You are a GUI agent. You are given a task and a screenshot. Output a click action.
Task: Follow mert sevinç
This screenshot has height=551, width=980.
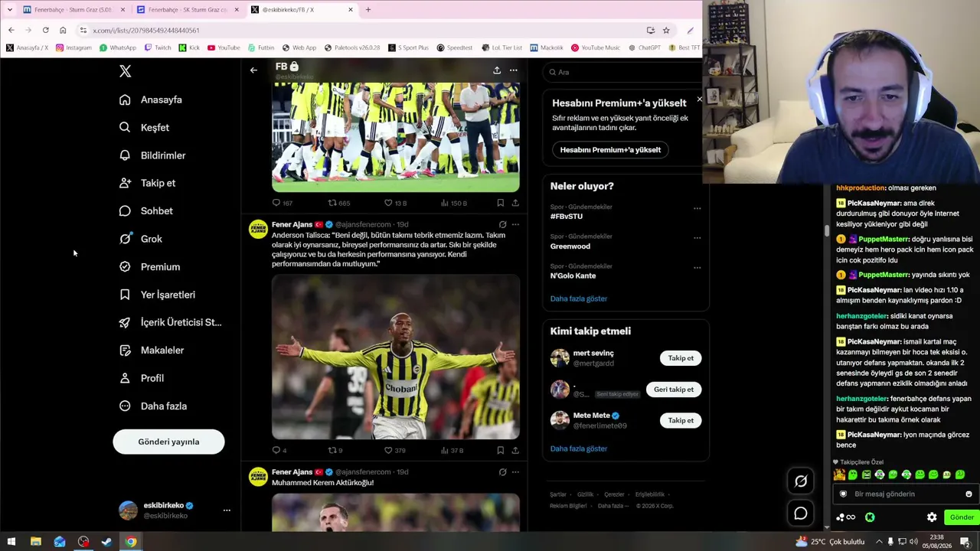(x=681, y=358)
